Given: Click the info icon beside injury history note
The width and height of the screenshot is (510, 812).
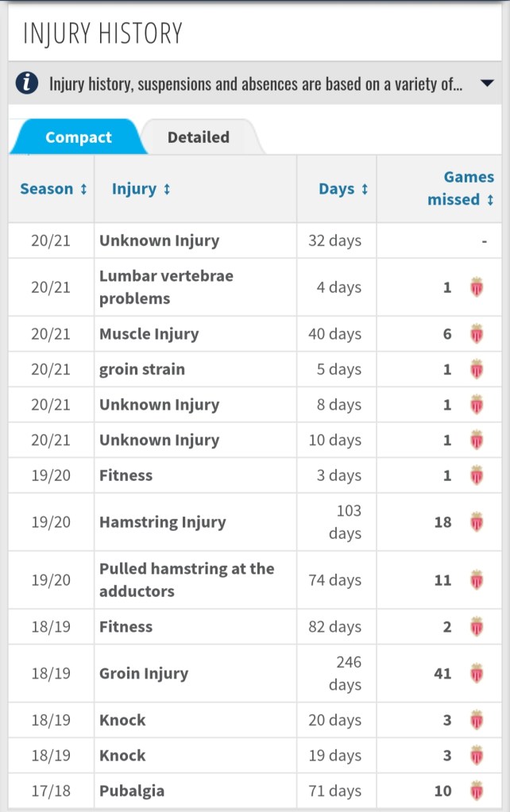Looking at the screenshot, I should [x=27, y=83].
